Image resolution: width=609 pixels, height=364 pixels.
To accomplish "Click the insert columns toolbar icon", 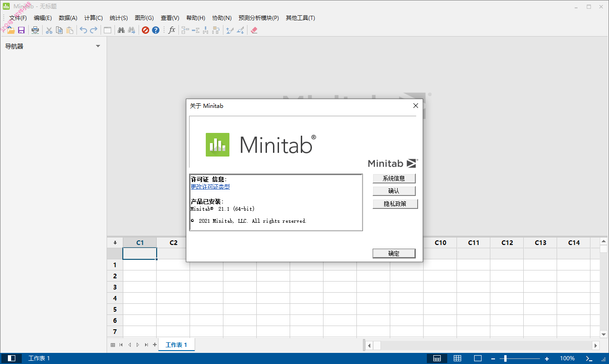I will tap(206, 30).
